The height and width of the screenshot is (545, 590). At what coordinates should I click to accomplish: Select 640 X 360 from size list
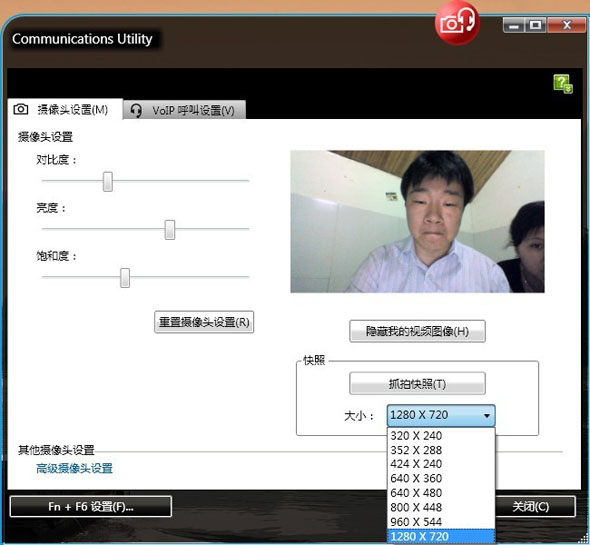(x=441, y=478)
